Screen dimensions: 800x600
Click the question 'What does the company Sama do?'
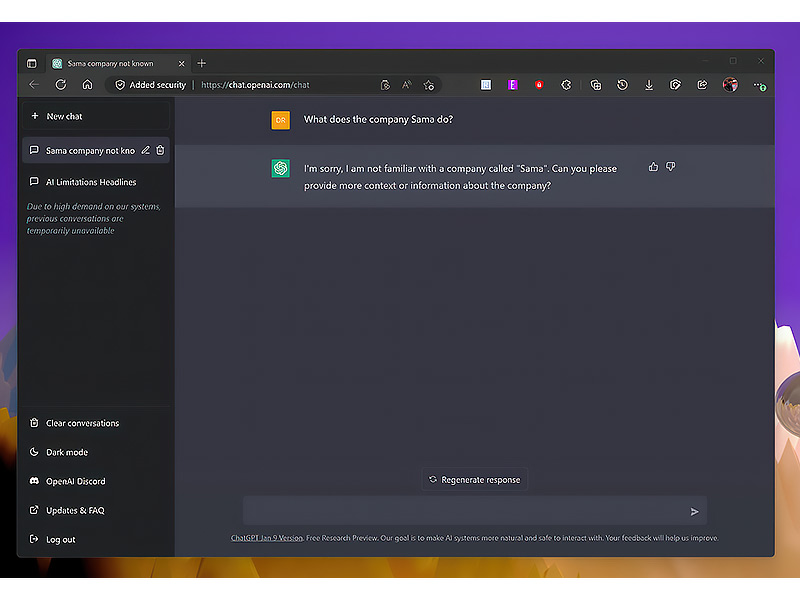(x=378, y=119)
